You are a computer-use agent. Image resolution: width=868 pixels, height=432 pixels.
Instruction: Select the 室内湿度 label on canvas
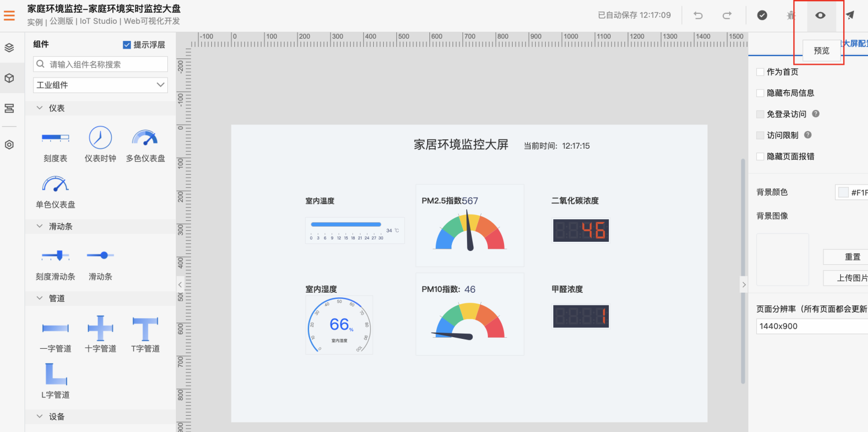pyautogui.click(x=321, y=289)
